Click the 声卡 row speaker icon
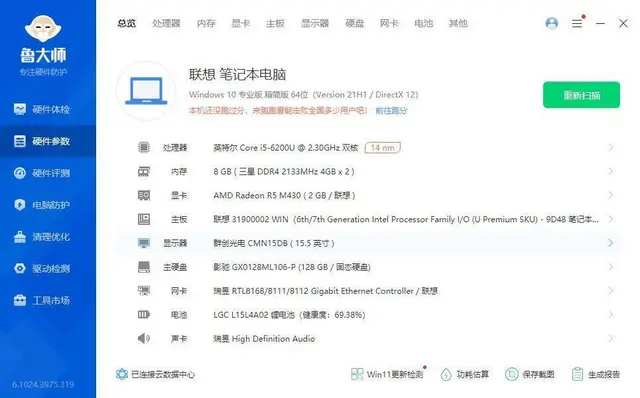The height and width of the screenshot is (398, 640). (144, 338)
